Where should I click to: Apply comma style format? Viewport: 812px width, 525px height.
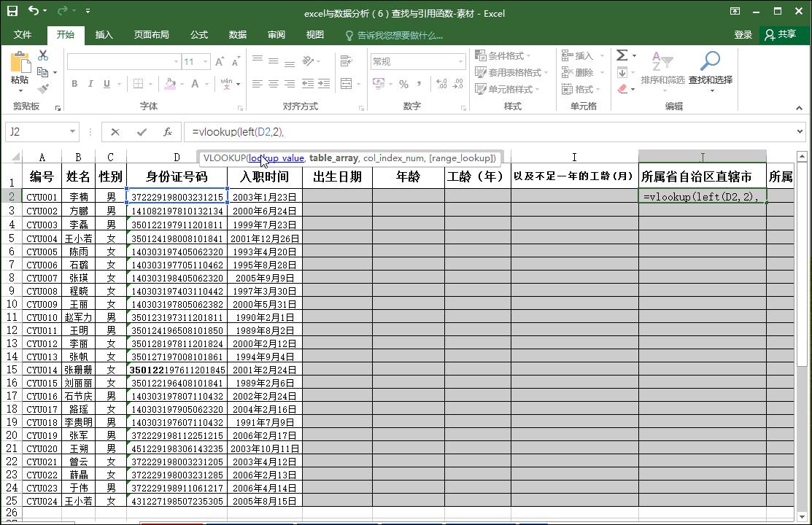pyautogui.click(x=419, y=84)
